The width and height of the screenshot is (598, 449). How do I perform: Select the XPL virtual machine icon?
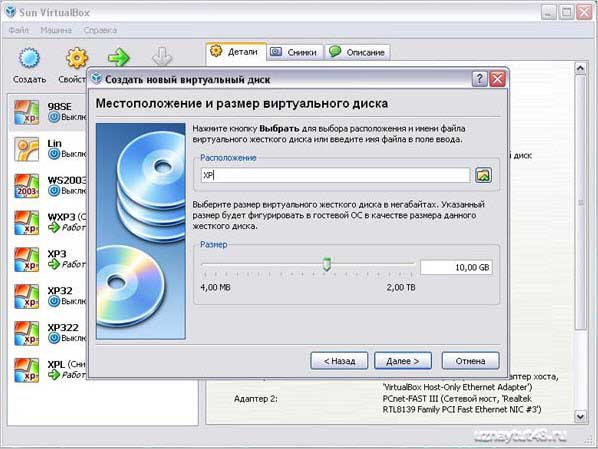pos(27,370)
